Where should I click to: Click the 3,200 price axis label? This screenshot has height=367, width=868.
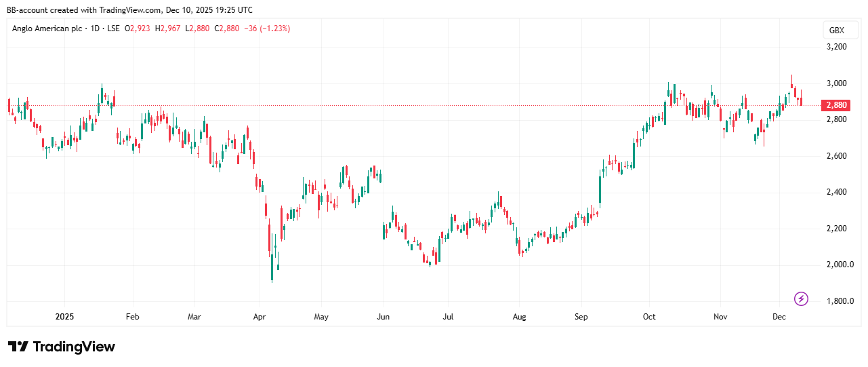(x=836, y=47)
